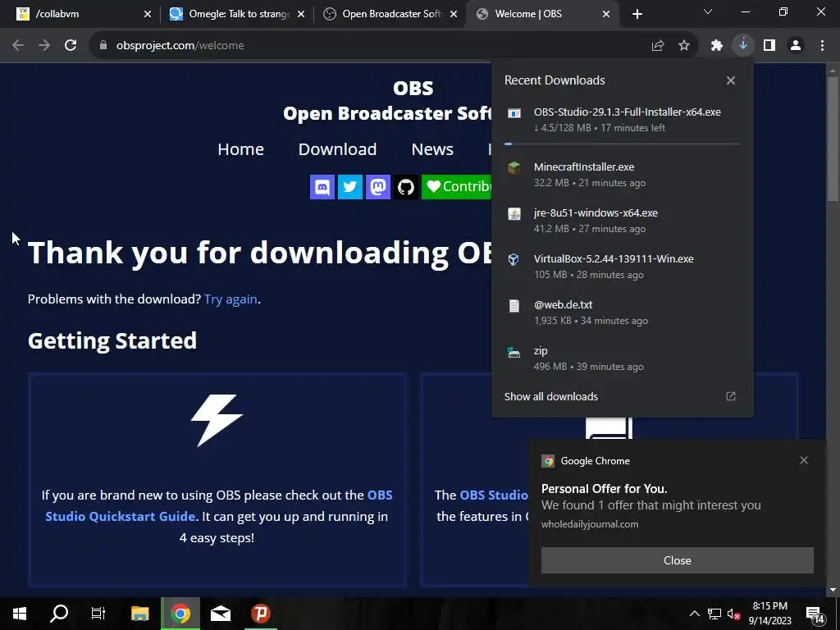This screenshot has height=630, width=840.
Task: Bookmark this page with the star icon
Action: (684, 46)
